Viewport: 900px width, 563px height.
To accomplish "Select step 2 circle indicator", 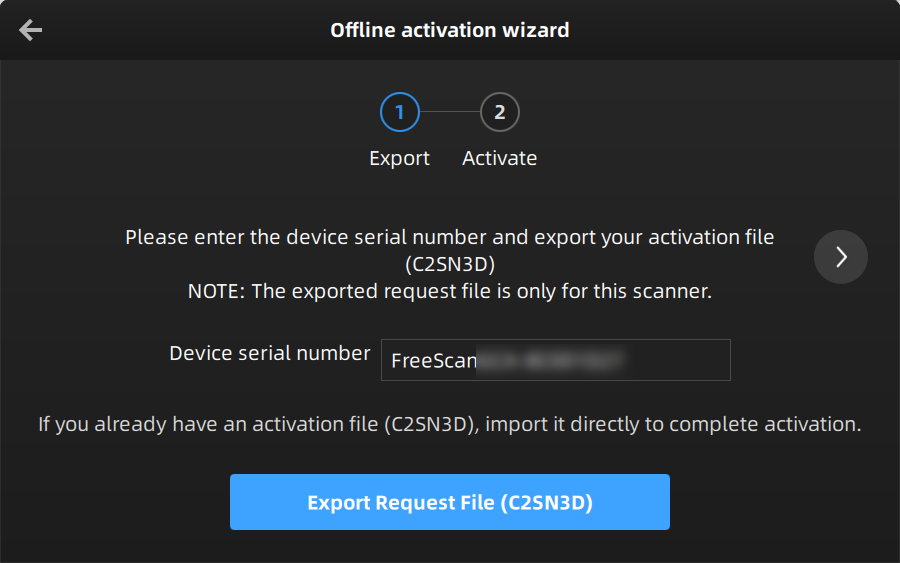I will tap(500, 113).
